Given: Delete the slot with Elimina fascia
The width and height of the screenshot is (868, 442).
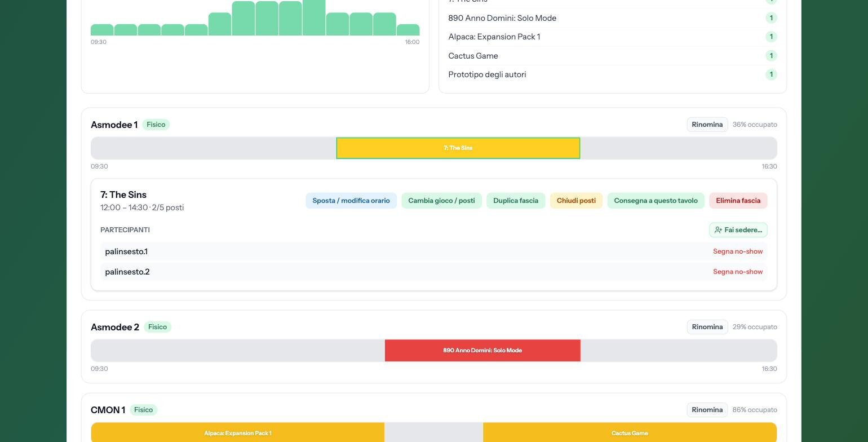Looking at the screenshot, I should click(x=738, y=201).
